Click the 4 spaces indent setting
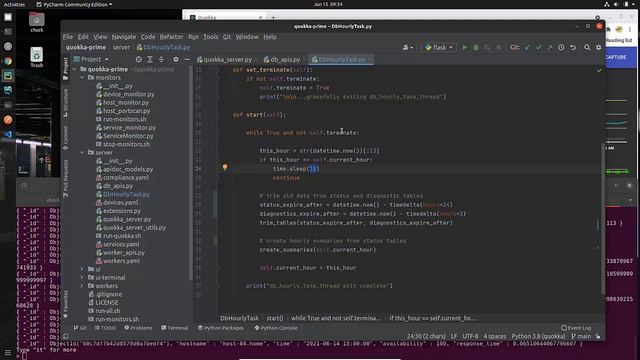Image resolution: width=640 pixels, height=360 pixels. pos(495,336)
